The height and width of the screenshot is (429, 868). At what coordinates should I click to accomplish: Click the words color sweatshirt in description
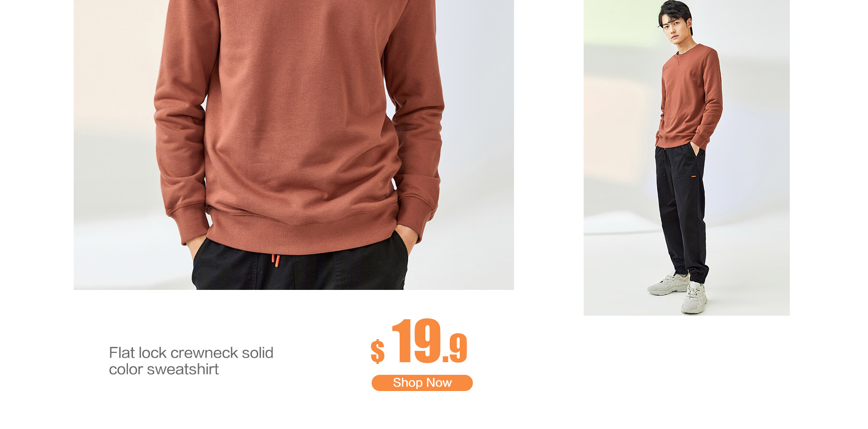coord(164,369)
